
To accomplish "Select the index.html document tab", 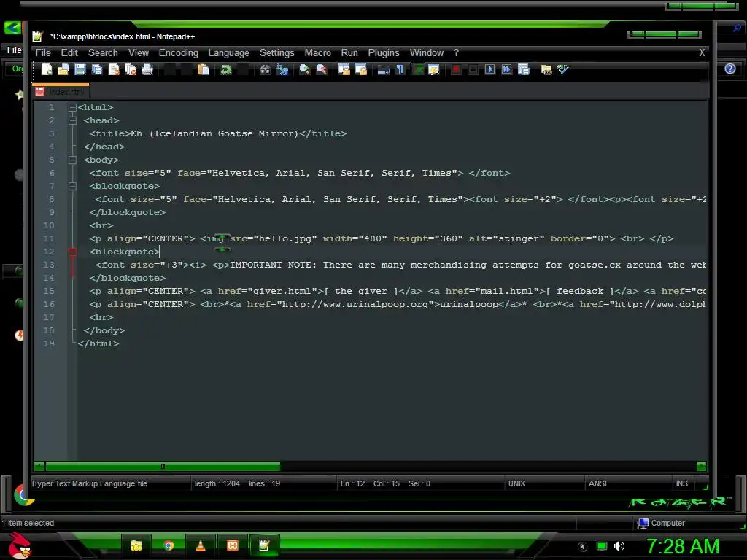I will [61, 91].
